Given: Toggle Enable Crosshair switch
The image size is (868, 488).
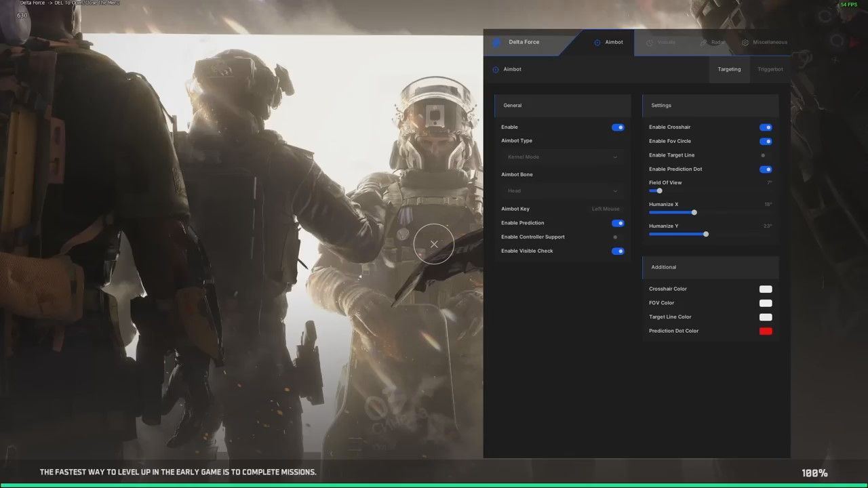Looking at the screenshot, I should tap(766, 127).
